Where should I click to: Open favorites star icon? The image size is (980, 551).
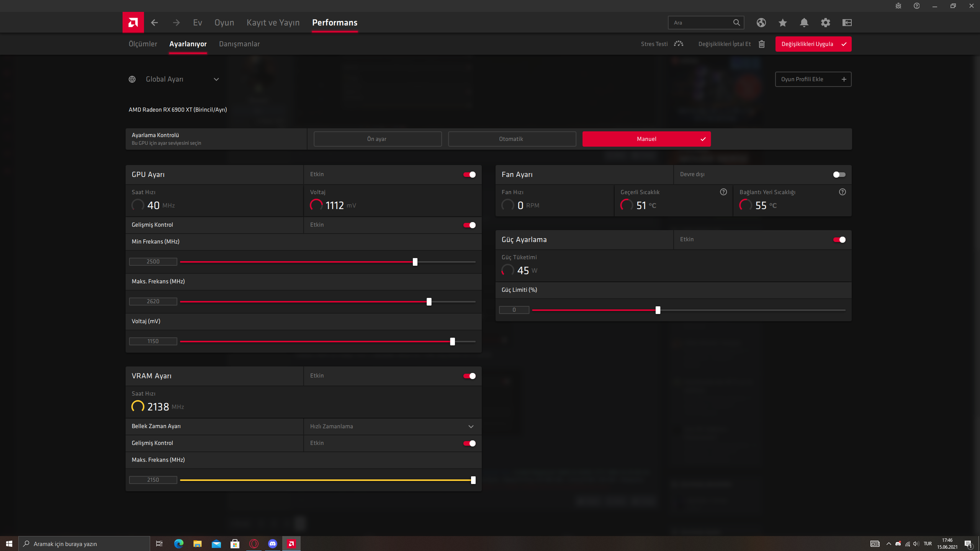[x=782, y=23]
